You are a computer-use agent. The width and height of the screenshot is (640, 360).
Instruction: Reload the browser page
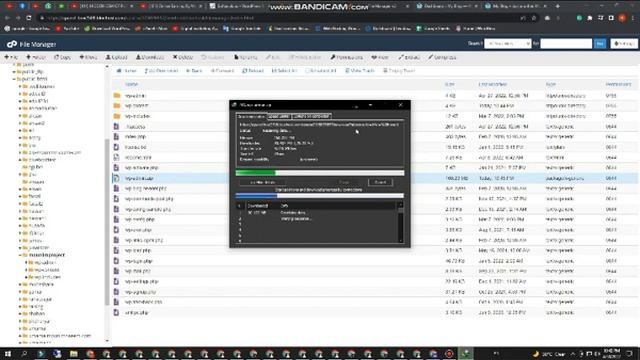click(x=29, y=18)
